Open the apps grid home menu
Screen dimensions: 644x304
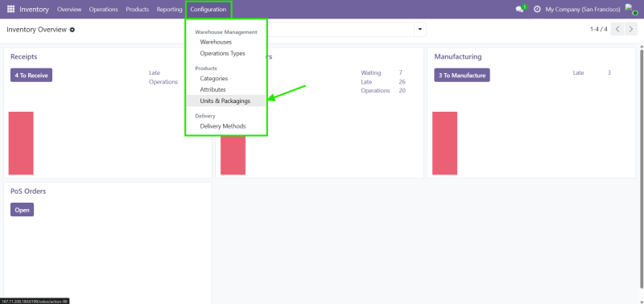pos(10,9)
